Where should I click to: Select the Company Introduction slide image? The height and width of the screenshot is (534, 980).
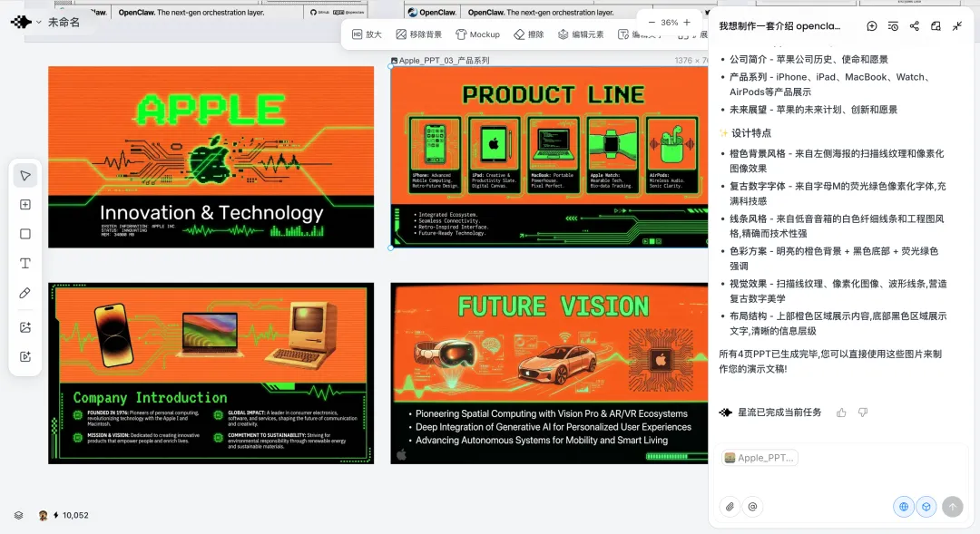point(211,373)
